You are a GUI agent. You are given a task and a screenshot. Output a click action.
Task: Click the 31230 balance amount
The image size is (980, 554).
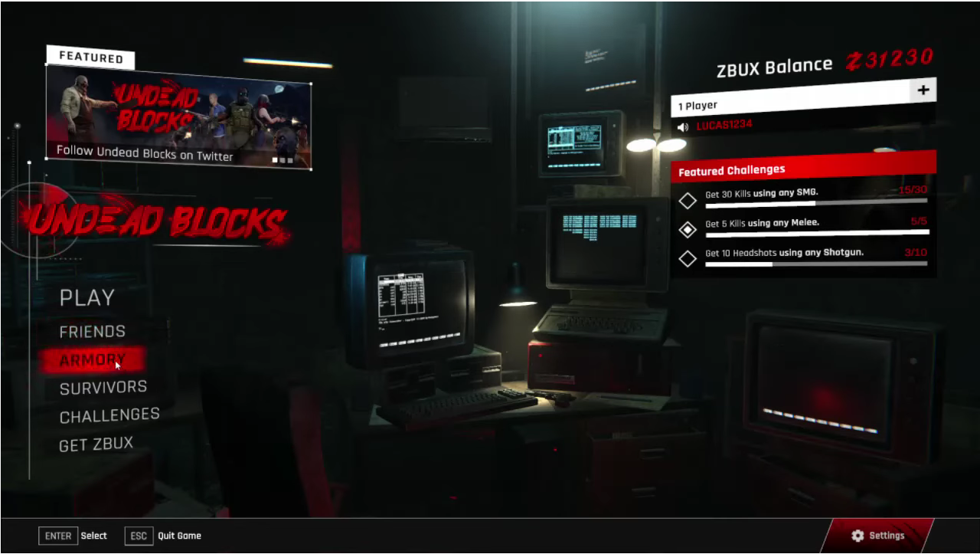coord(900,58)
